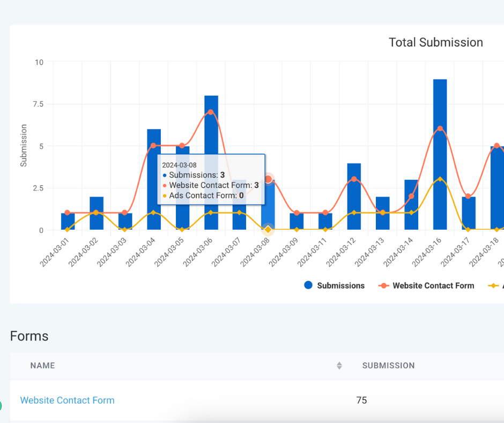
Task: Click the orange peak marker at 2024-03-16
Action: (440, 129)
